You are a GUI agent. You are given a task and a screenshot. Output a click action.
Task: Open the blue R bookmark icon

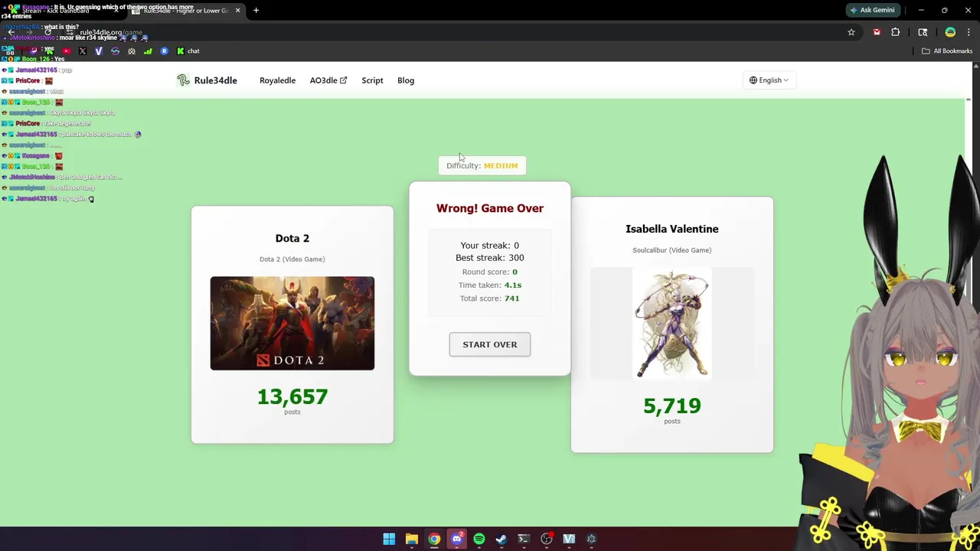coord(164,51)
